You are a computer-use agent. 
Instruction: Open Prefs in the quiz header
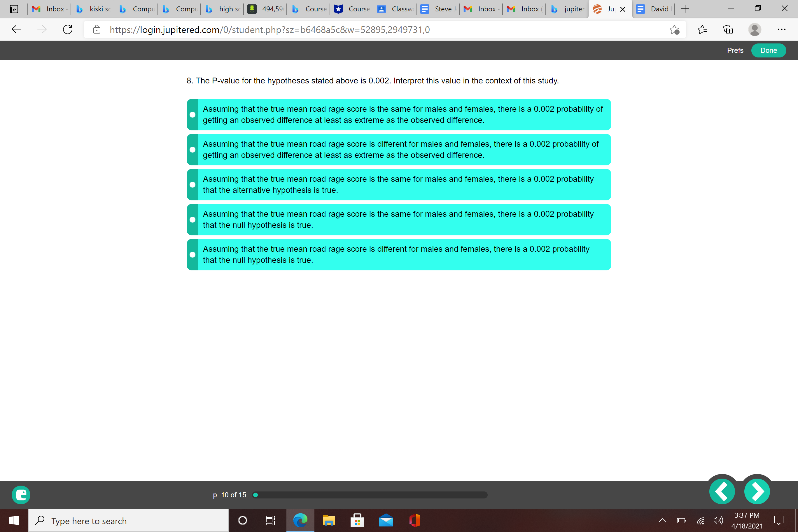(735, 50)
